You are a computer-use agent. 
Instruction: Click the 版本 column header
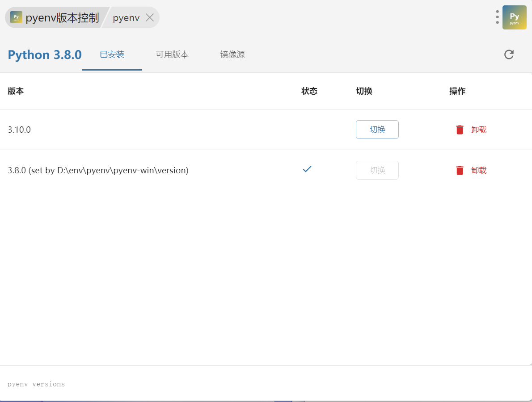pos(16,91)
